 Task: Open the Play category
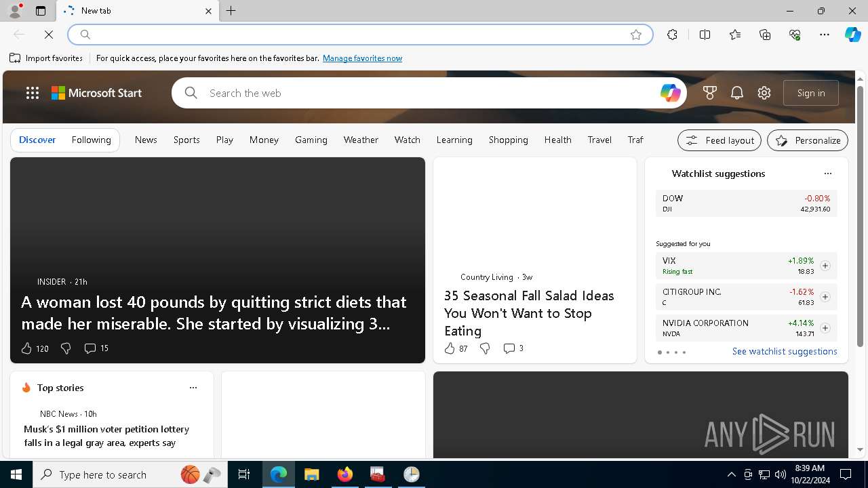[224, 140]
